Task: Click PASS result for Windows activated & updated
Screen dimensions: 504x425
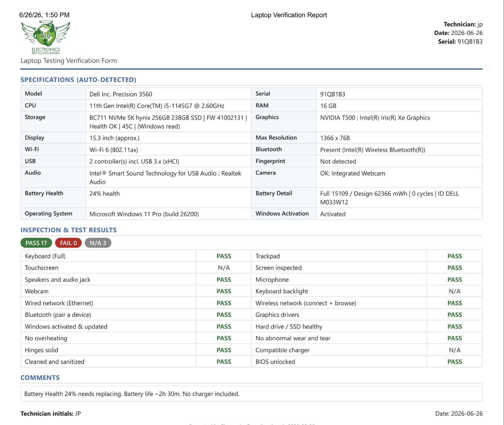Action: pyautogui.click(x=224, y=327)
